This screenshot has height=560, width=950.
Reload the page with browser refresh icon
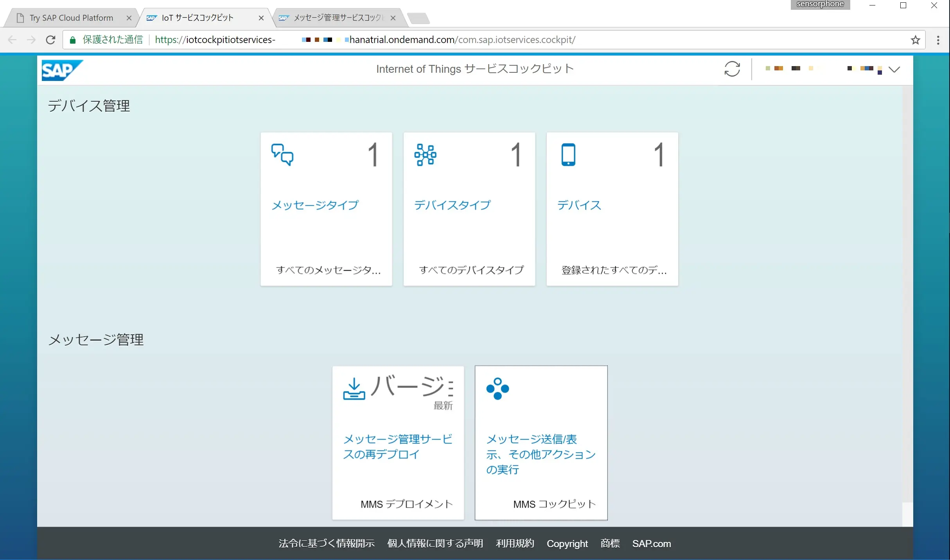point(50,40)
